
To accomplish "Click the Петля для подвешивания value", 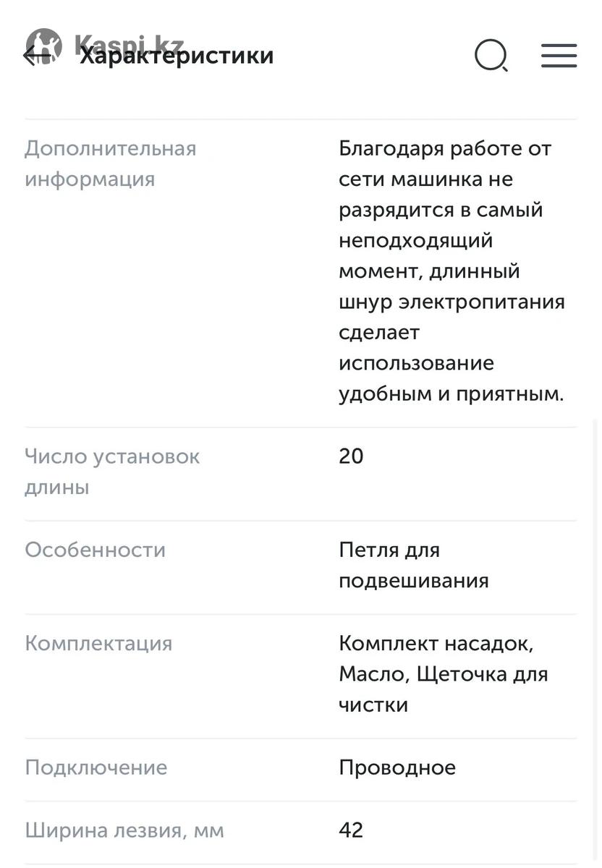I will (413, 565).
